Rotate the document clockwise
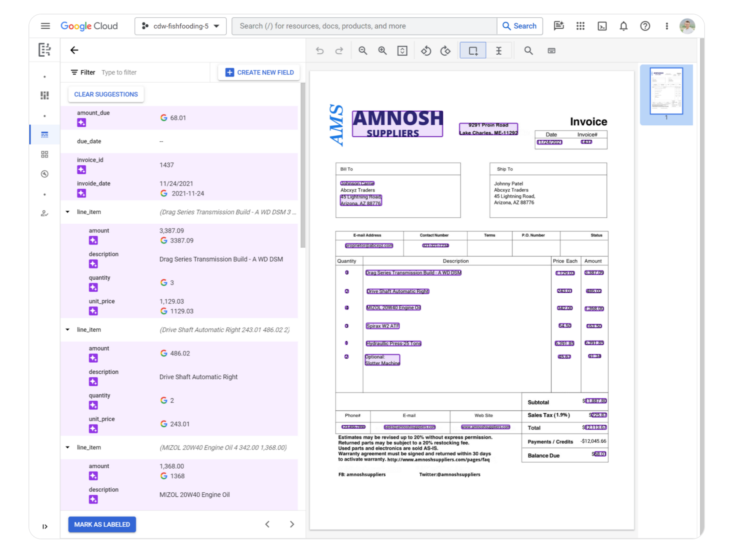This screenshot has width=756, height=555. pos(445,51)
